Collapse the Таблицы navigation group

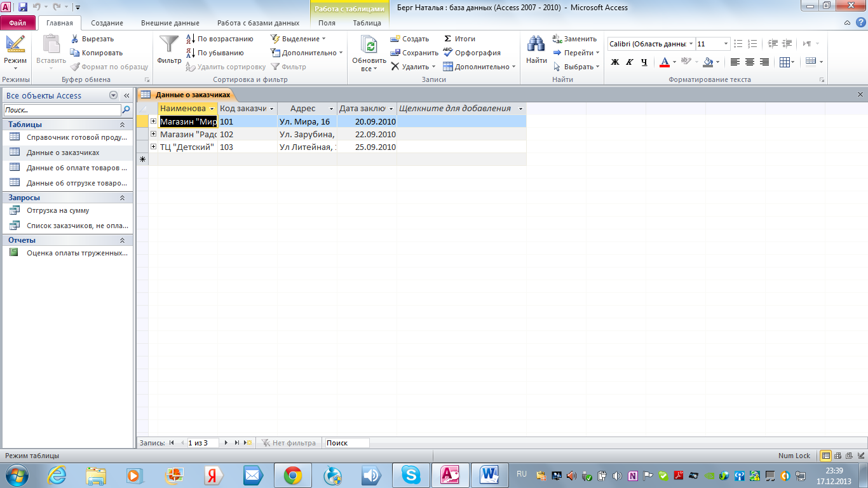pyautogui.click(x=123, y=125)
